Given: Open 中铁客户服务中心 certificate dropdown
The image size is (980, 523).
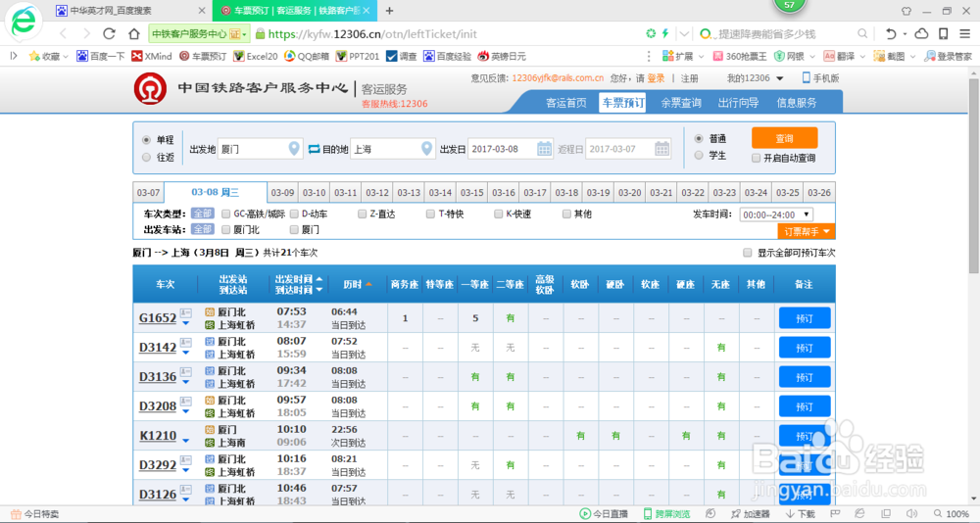Looking at the screenshot, I should 199,33.
